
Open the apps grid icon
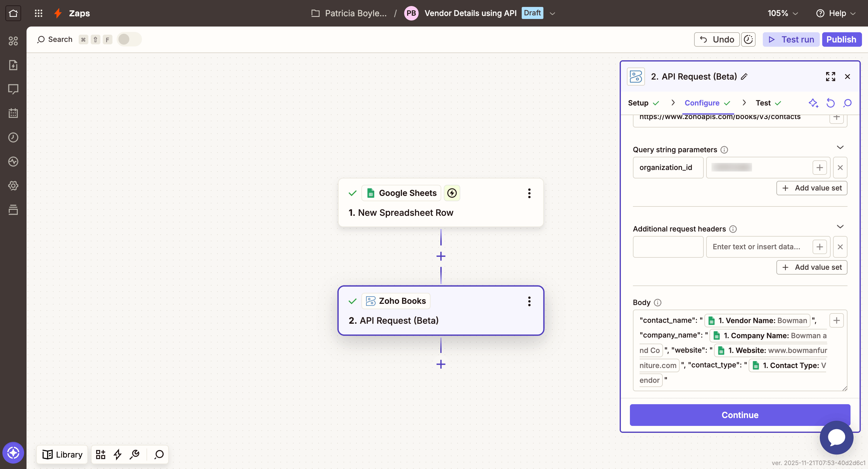point(38,13)
